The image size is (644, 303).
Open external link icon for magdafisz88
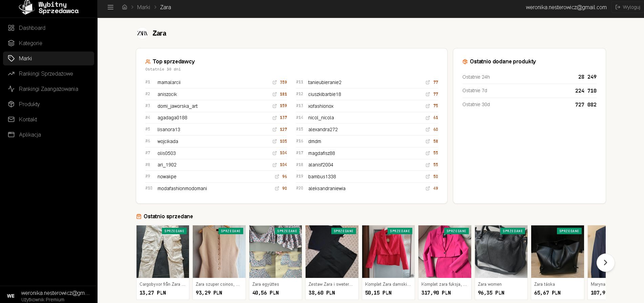(428, 153)
